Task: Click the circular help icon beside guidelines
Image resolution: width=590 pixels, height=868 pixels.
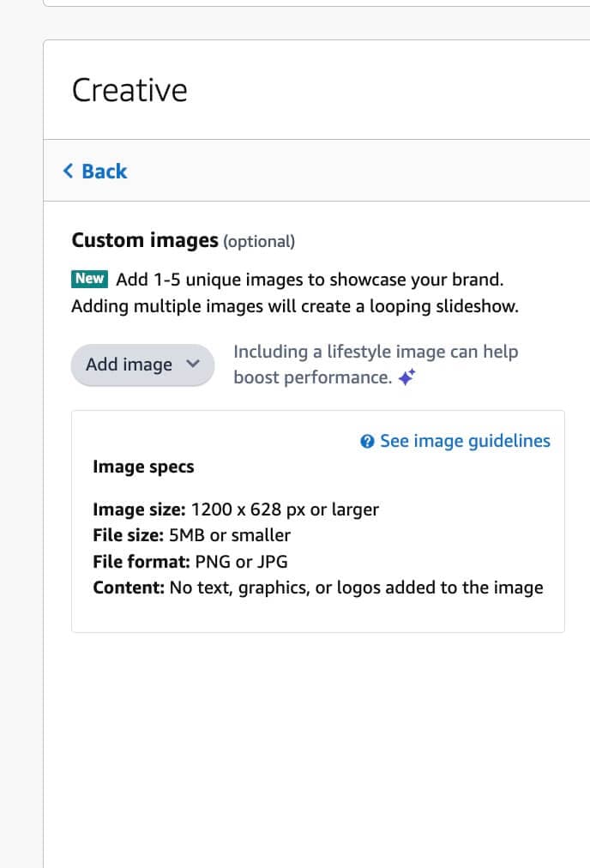Action: click(368, 440)
